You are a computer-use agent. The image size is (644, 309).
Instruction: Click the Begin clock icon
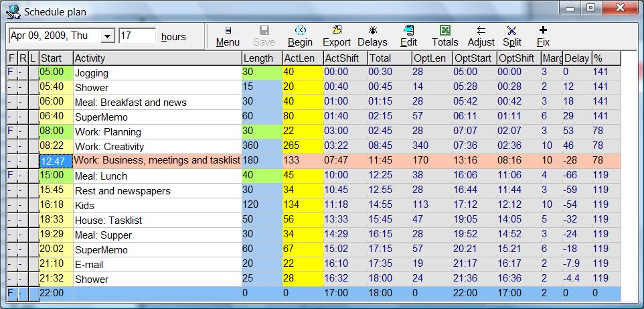pos(301,31)
